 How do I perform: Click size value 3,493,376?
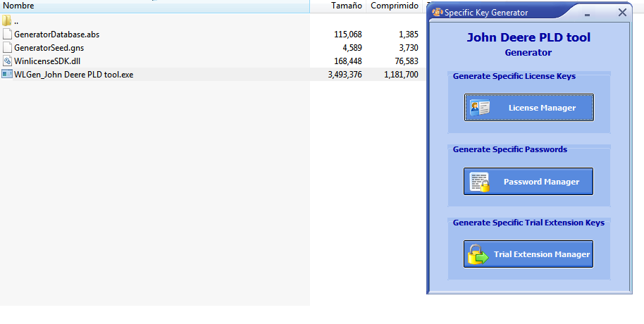(345, 75)
